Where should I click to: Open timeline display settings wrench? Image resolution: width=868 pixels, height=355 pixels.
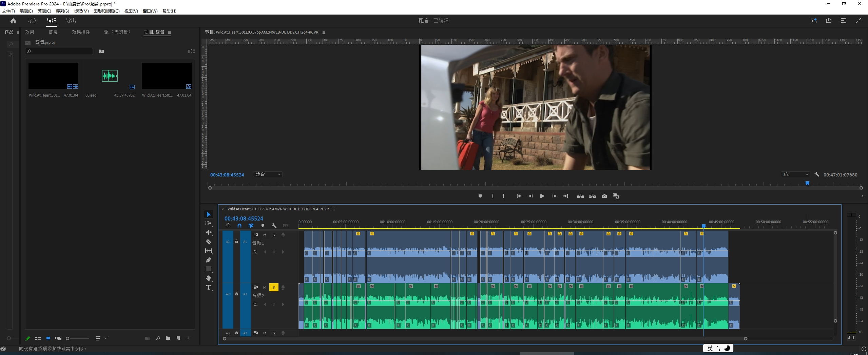click(274, 226)
